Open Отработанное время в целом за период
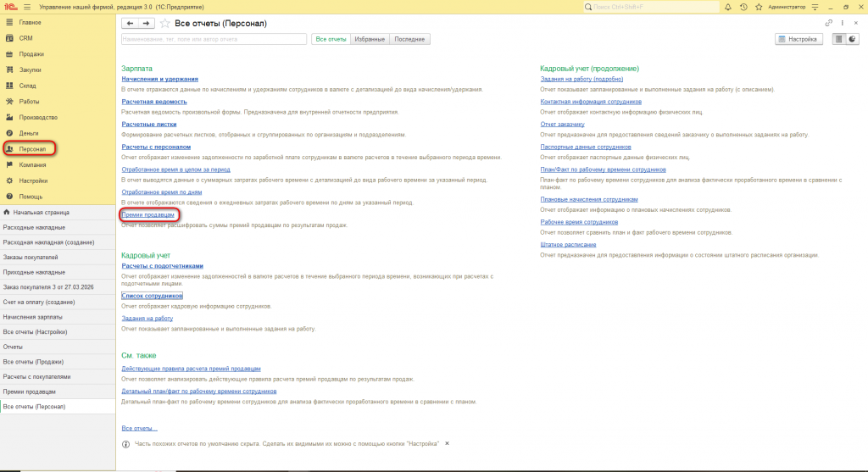The height and width of the screenshot is (472, 868). click(176, 169)
